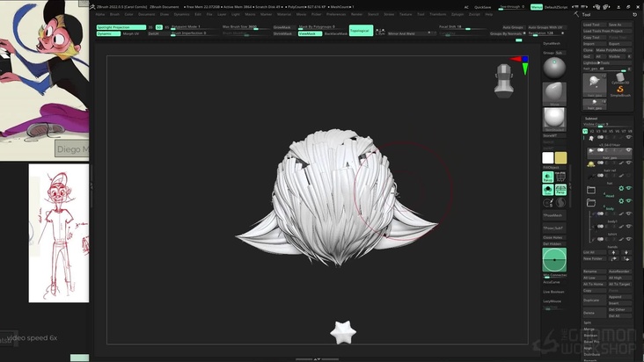Select the yellow secondary color swatch
Image resolution: width=644 pixels, height=362 pixels.
click(560, 158)
